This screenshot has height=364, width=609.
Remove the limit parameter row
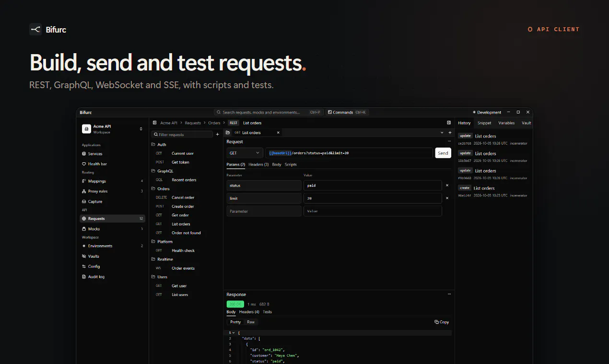(447, 198)
